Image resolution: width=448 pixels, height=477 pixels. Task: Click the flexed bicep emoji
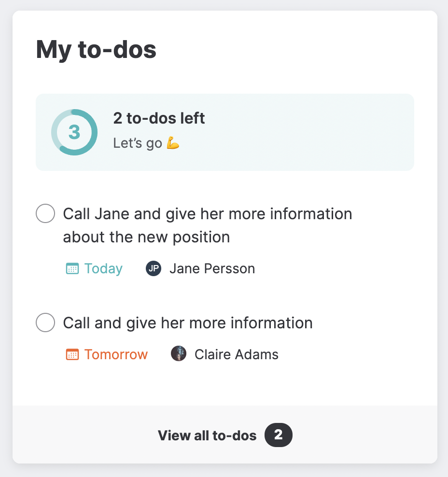point(173,143)
